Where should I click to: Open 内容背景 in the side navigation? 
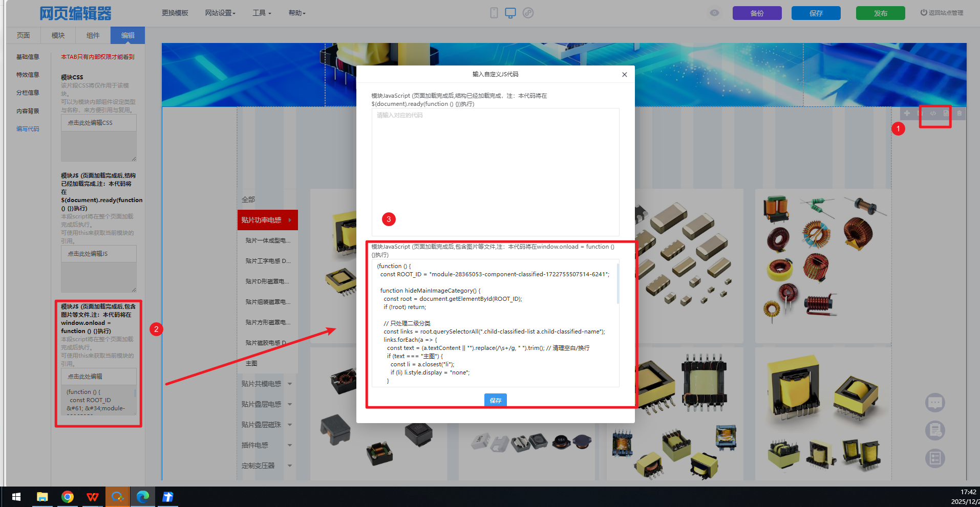click(x=28, y=111)
